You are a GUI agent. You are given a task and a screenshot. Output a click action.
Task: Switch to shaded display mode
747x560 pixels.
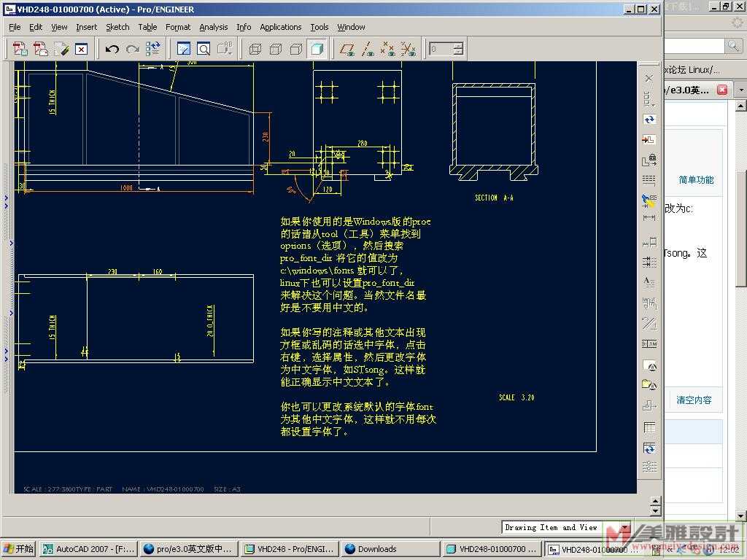[x=317, y=49]
